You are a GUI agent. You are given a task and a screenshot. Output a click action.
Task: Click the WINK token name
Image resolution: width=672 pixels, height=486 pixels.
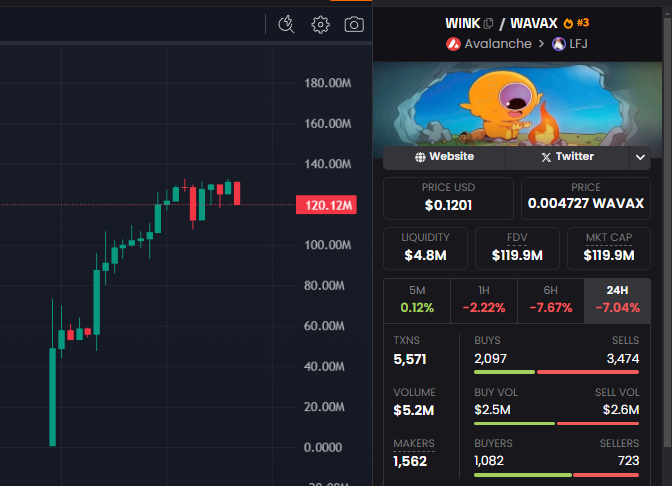pos(462,23)
